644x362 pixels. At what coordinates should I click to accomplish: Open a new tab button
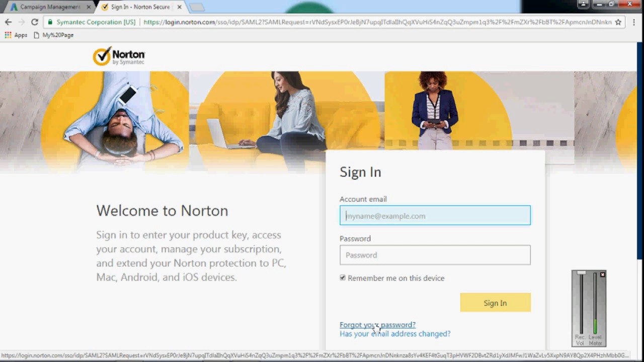tap(197, 7)
